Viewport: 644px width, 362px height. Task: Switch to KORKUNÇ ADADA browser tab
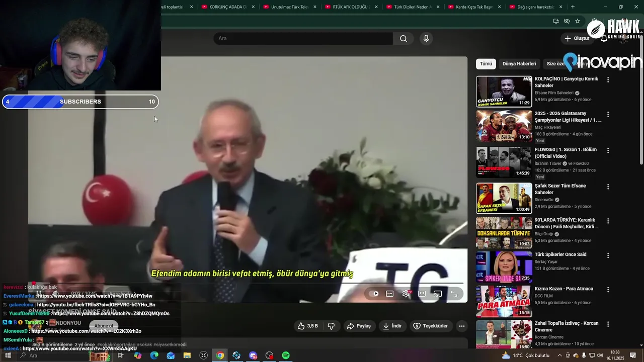(228, 7)
